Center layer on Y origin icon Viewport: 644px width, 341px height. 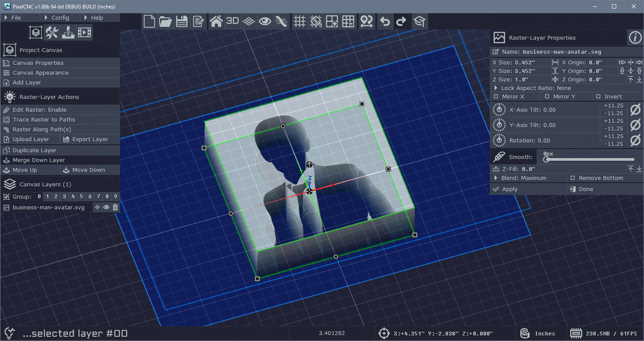(631, 71)
